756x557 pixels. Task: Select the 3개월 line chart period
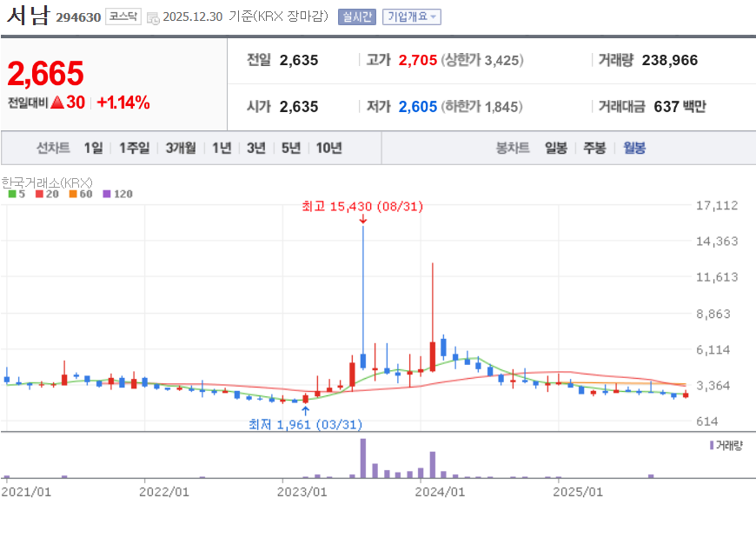[181, 148]
